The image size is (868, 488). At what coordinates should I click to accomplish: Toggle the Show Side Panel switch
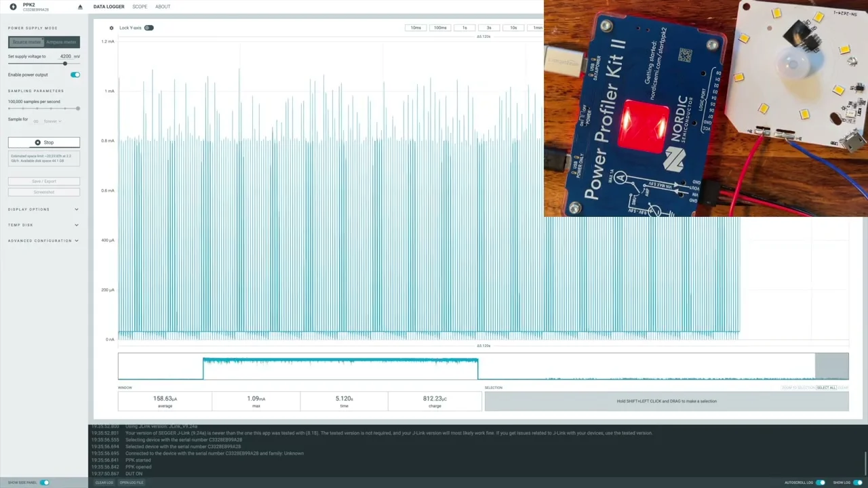coord(44,483)
